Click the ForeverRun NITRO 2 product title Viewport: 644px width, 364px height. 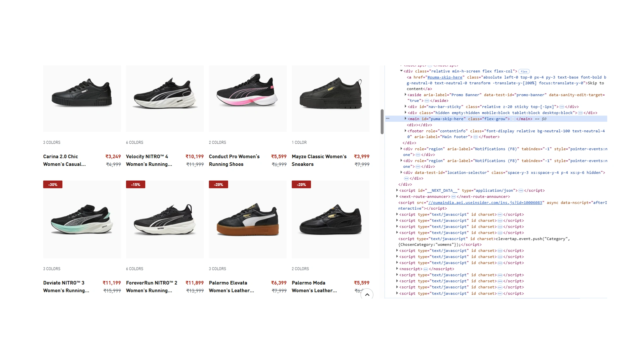152,286
